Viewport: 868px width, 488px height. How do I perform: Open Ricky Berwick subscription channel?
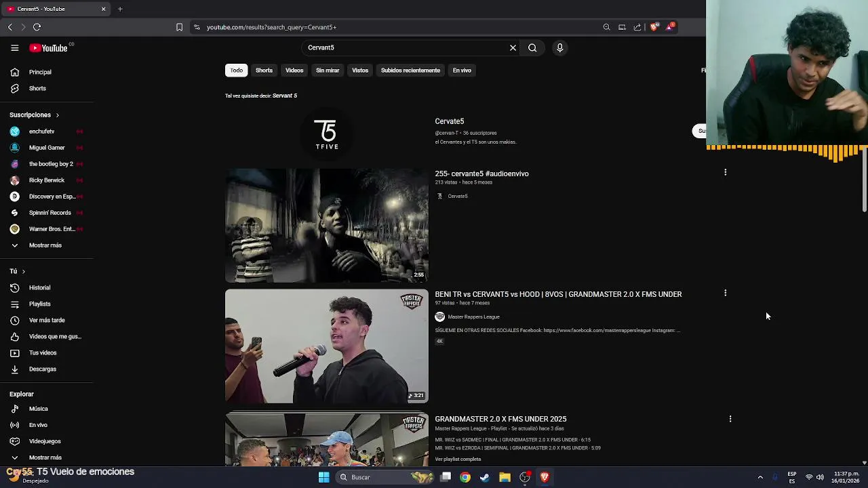click(47, 180)
